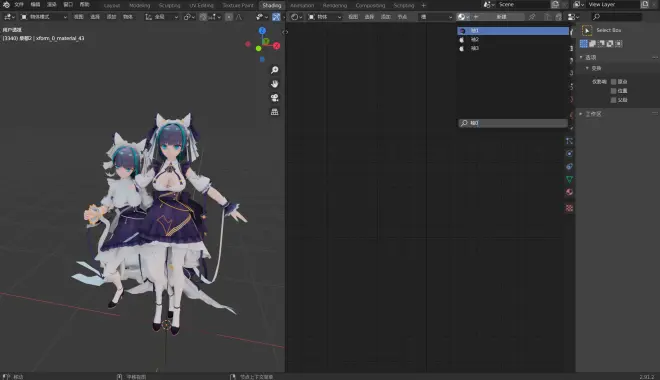Screen dimensions: 660x380
Task: Open the 3D viewport editor type dropdown
Action: tap(9, 17)
